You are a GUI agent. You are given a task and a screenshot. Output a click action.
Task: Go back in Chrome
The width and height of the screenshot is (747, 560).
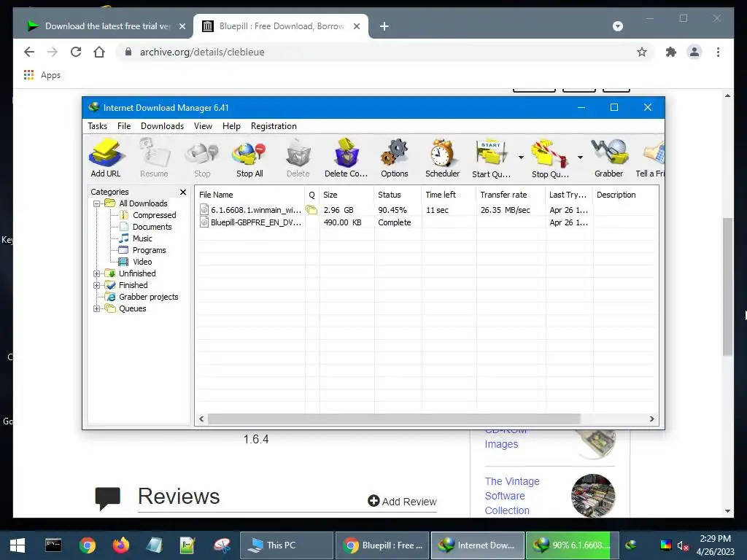[29, 52]
